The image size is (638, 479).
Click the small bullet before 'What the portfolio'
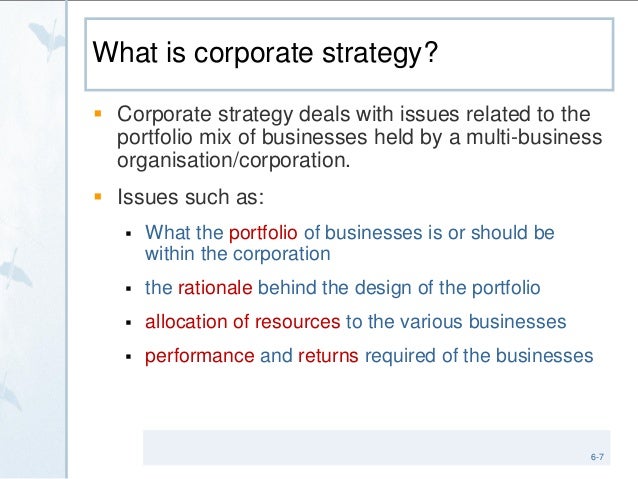click(x=128, y=235)
